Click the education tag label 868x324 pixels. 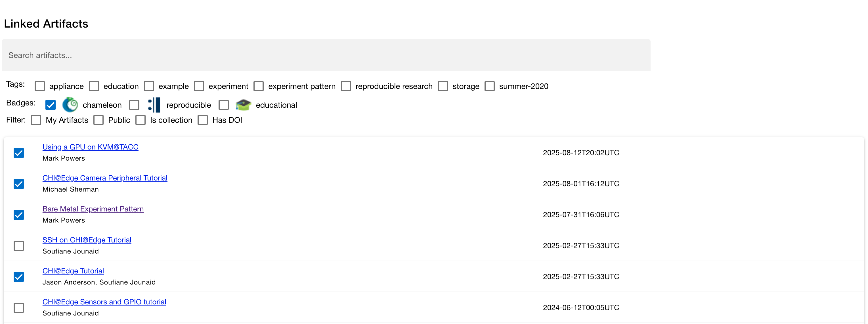[121, 86]
